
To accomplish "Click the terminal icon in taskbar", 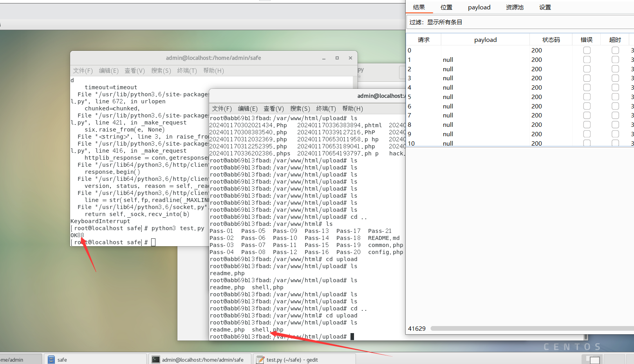I will click(156, 359).
